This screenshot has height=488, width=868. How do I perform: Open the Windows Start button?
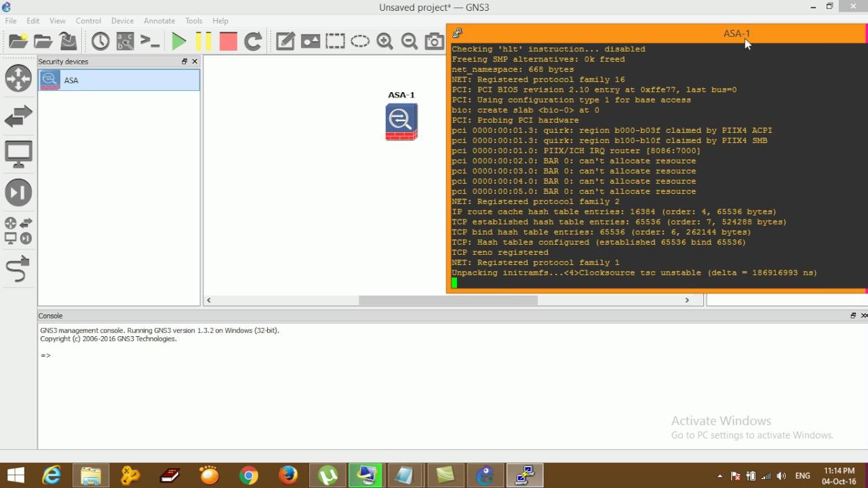click(x=15, y=476)
